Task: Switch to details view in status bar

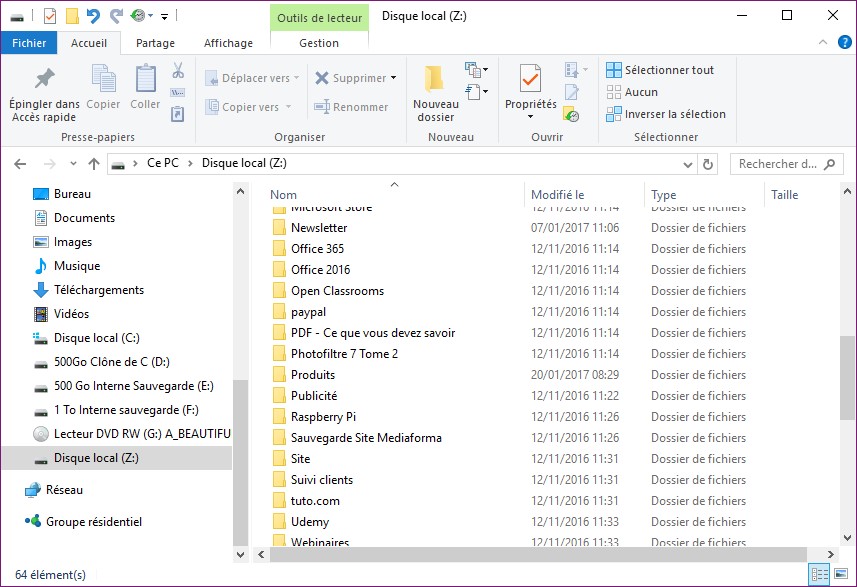Action: [x=820, y=575]
